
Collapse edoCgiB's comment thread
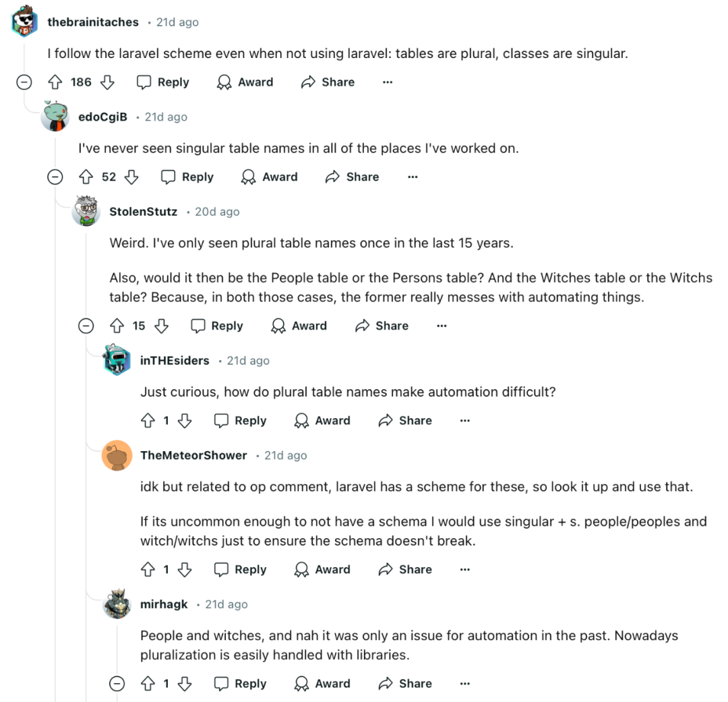(x=55, y=177)
